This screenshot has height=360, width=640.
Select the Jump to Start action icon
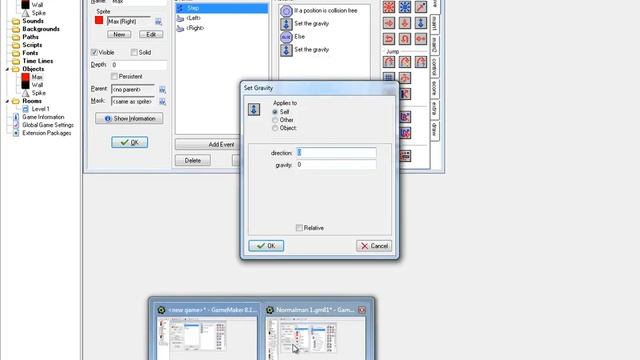point(404,62)
